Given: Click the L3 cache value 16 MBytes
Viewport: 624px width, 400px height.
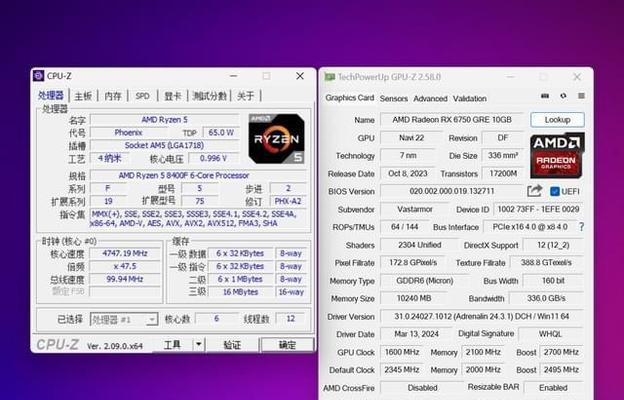Looking at the screenshot, I should 240,292.
